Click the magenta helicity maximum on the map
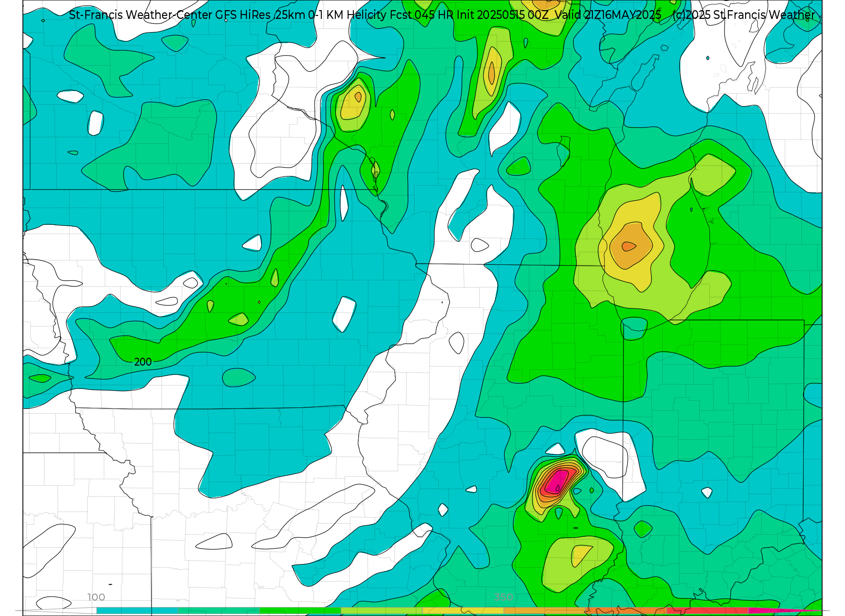Image resolution: width=845 pixels, height=616 pixels. point(556,482)
